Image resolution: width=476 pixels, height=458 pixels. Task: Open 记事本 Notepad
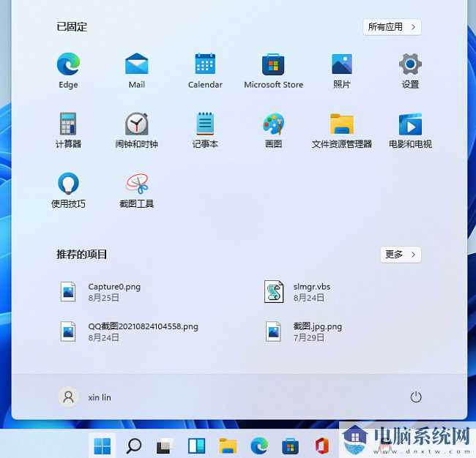(205, 130)
